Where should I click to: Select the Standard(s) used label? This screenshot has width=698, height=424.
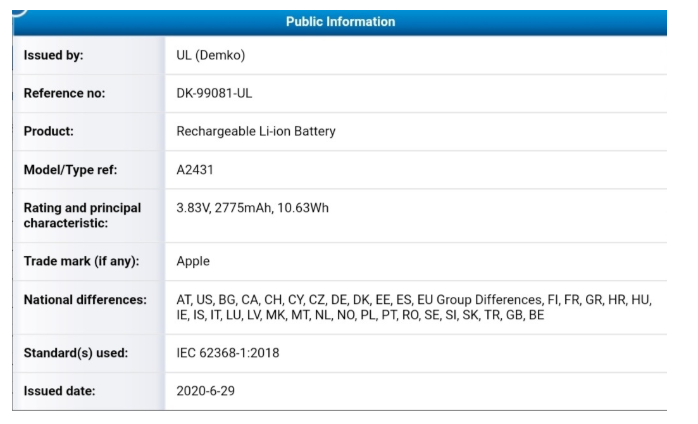[x=76, y=353]
